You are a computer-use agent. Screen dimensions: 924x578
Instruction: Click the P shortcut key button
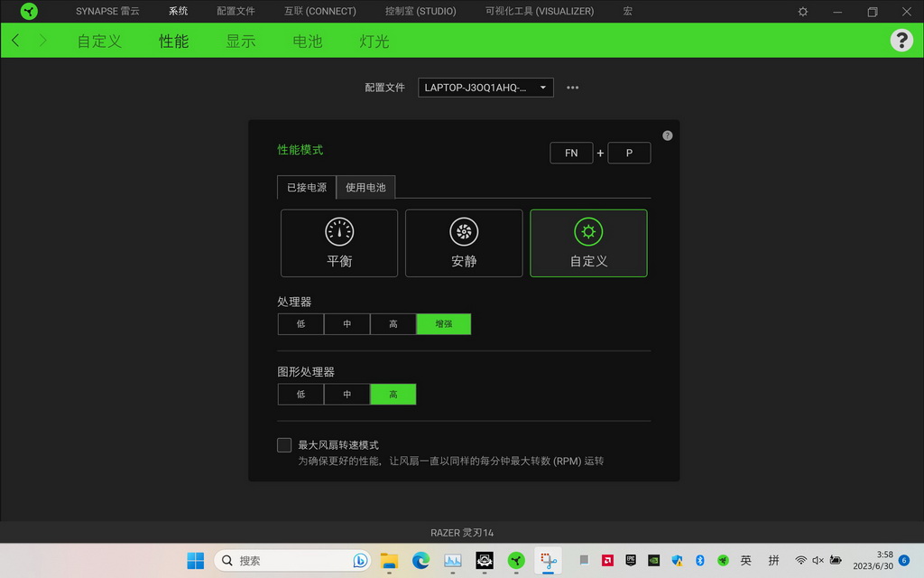pyautogui.click(x=629, y=153)
